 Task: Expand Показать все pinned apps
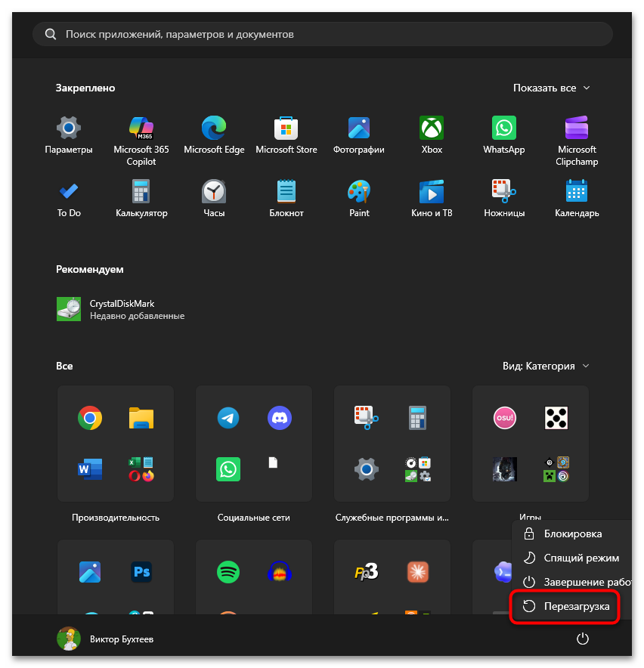552,88
